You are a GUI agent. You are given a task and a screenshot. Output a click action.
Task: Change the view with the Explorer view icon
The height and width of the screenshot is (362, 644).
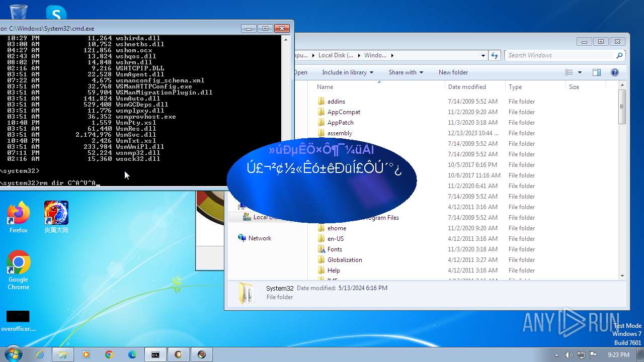pos(569,72)
